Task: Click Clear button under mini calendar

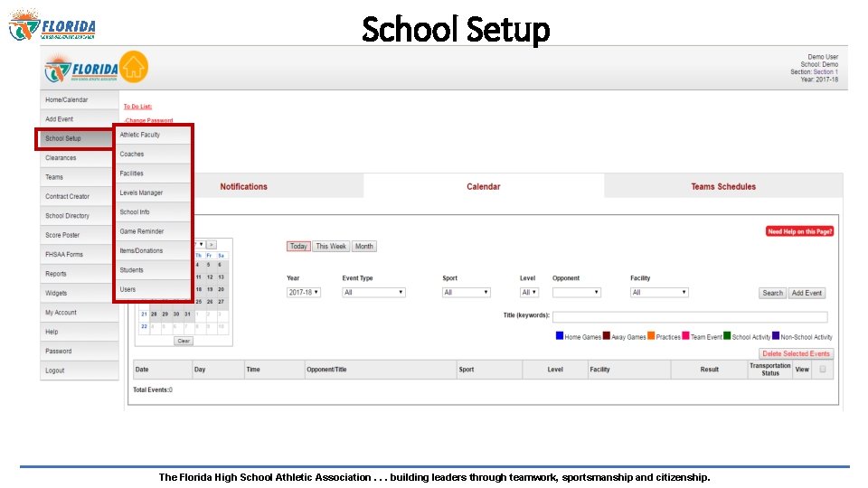Action: pyautogui.click(x=184, y=341)
